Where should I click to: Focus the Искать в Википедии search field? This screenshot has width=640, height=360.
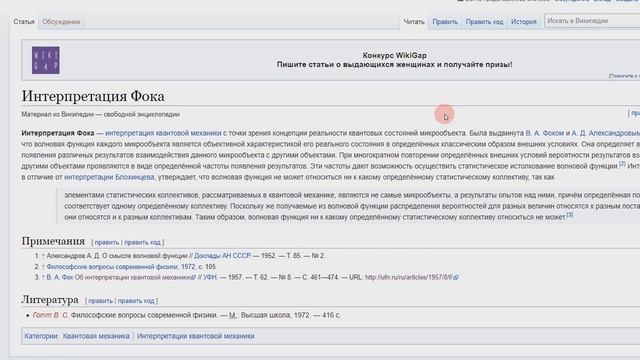(592, 21)
